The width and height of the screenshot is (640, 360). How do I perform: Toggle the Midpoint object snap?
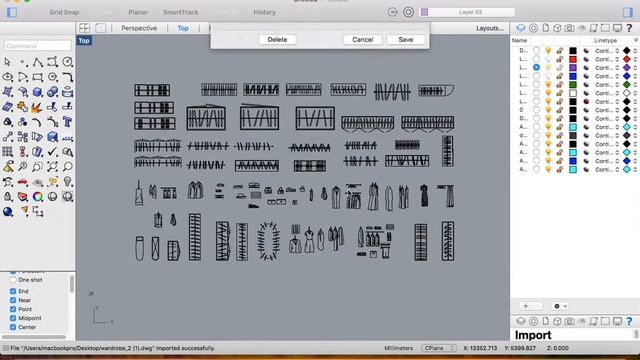point(13,318)
